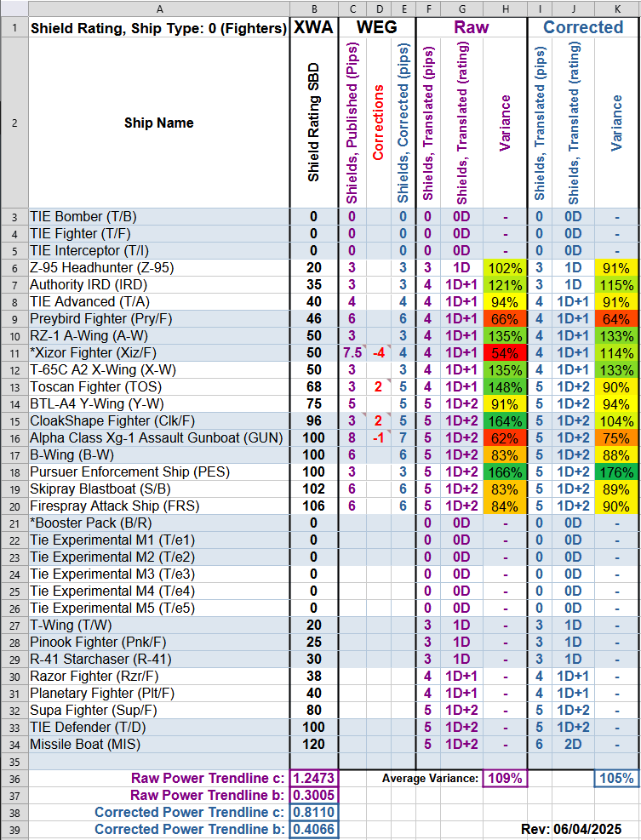This screenshot has height=840, width=641.
Task: Select the 'Alpha Class Xg-1 Assault Gunboat (GUN)' cell
Action: click(x=159, y=438)
